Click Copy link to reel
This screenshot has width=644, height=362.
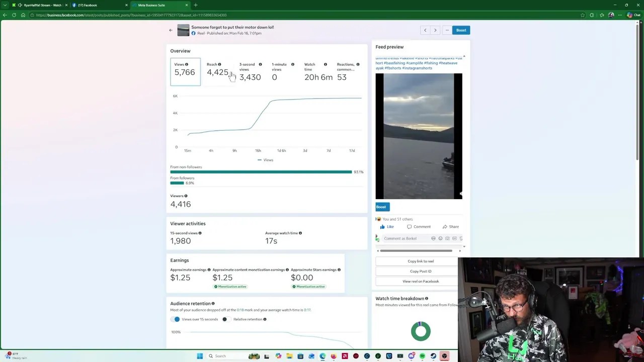pos(421,261)
